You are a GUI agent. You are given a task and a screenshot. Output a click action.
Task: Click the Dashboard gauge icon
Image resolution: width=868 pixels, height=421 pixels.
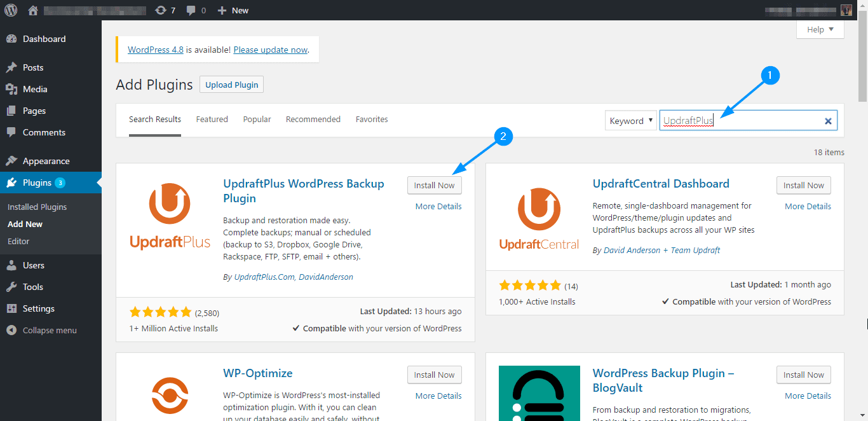(11, 39)
